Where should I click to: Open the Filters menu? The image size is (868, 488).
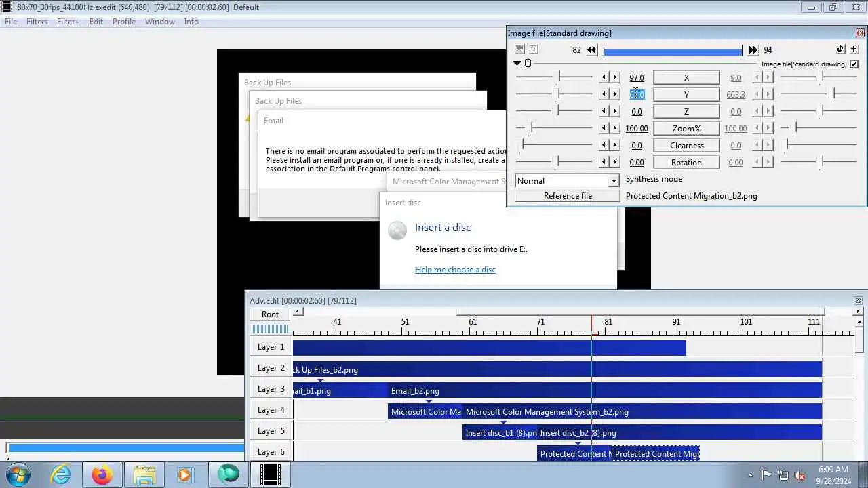click(x=37, y=22)
